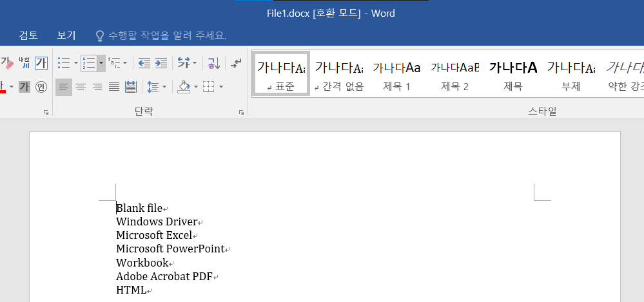
Task: Open line spacing dropdown arrow
Action: pyautogui.click(x=164, y=86)
